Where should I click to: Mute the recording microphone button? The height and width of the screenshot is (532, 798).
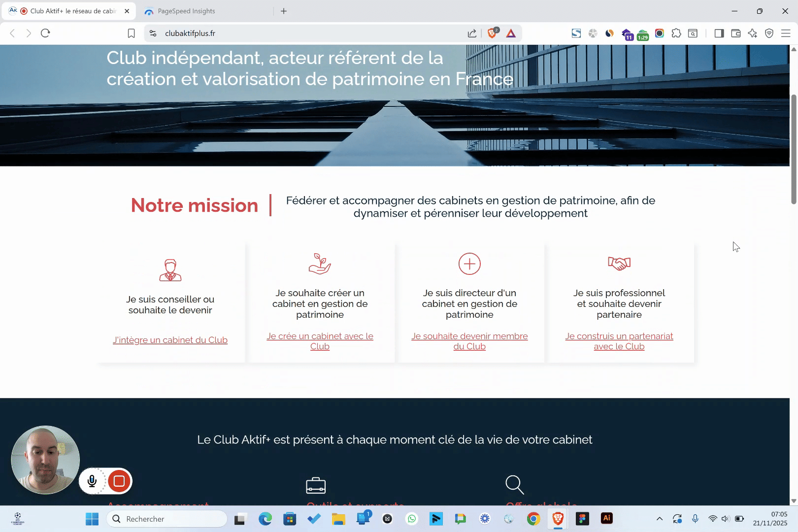[92, 481]
